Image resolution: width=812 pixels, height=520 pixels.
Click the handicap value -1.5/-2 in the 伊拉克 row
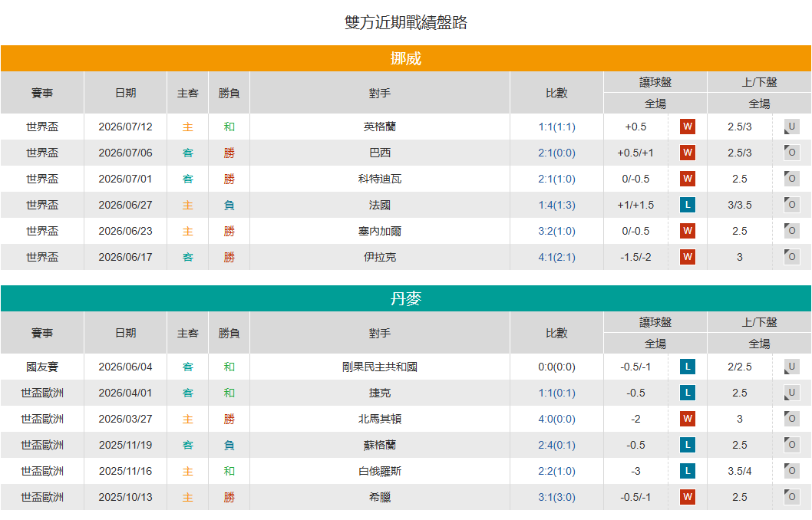pos(635,257)
